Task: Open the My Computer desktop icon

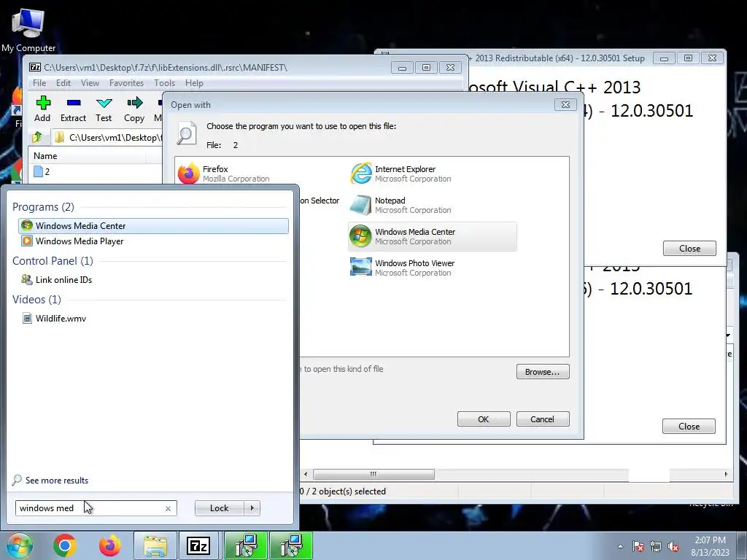Action: (28, 30)
